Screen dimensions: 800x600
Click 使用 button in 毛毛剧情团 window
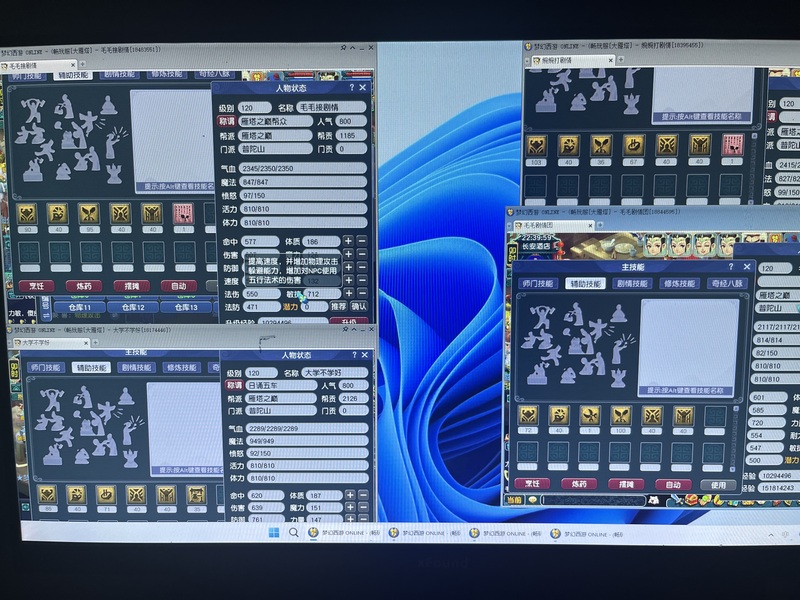tap(718, 484)
